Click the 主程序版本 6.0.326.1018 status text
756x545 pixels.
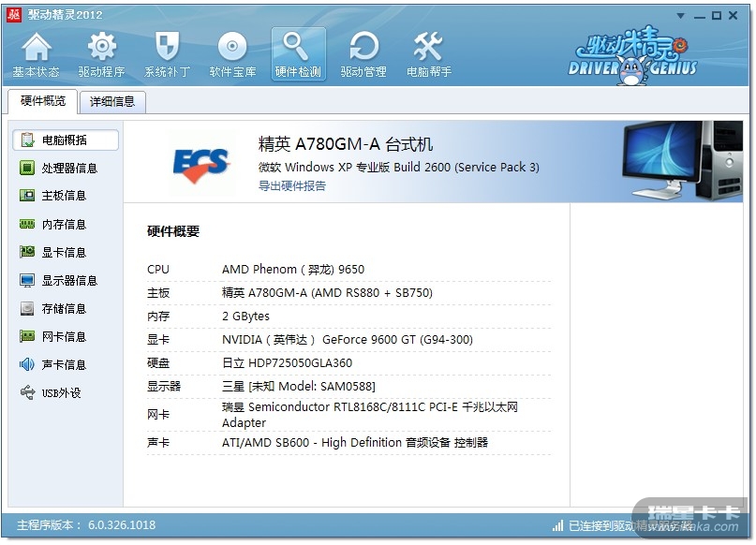tap(86, 525)
